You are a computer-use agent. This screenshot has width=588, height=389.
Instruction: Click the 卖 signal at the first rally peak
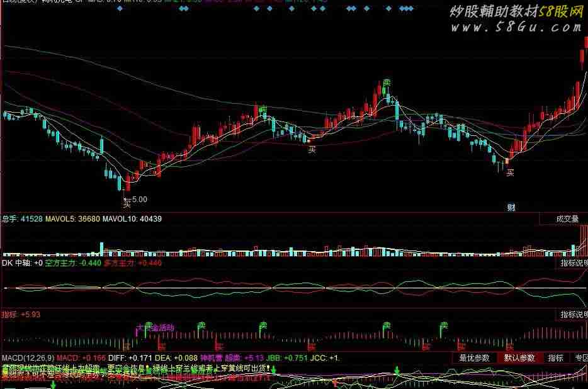(x=263, y=110)
